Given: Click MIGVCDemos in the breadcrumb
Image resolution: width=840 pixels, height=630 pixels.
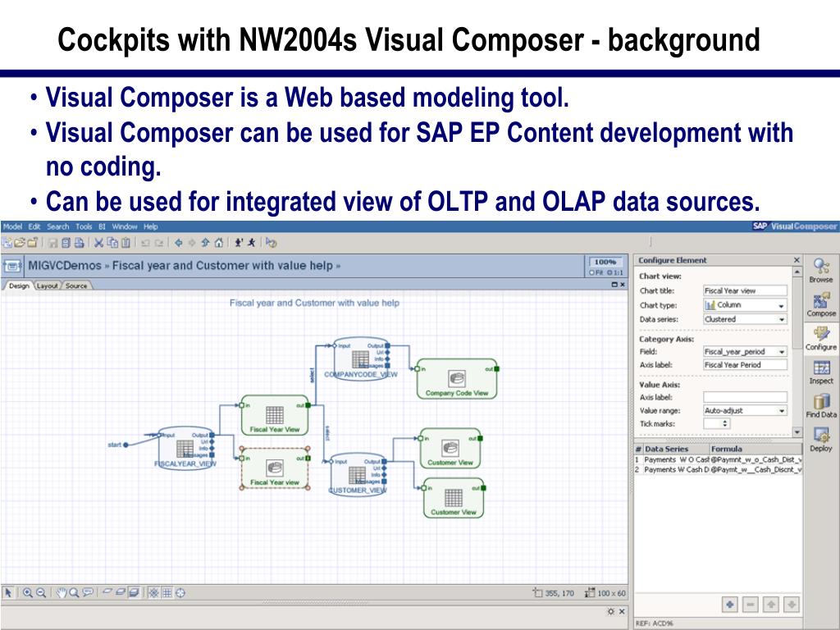Looking at the screenshot, I should 64,266.
